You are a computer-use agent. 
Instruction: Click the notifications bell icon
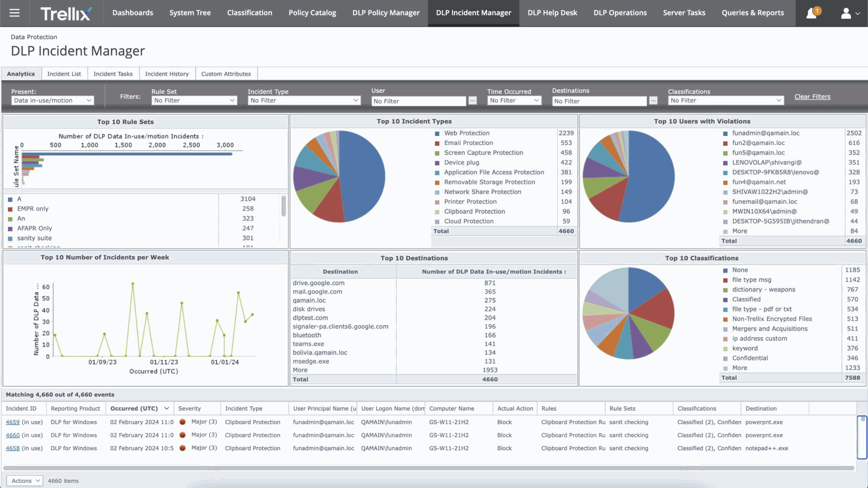pos(812,13)
